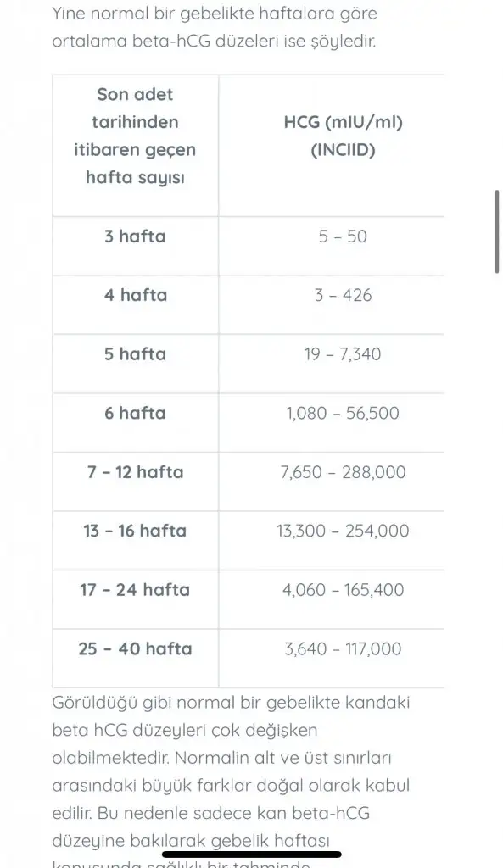Image resolution: width=503 pixels, height=868 pixels.
Task: Click the value '3,640 – 117,000'
Action: click(x=343, y=648)
